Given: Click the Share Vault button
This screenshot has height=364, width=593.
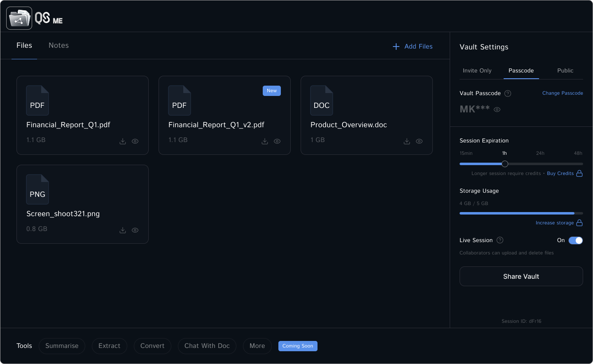Looking at the screenshot, I should [521, 276].
